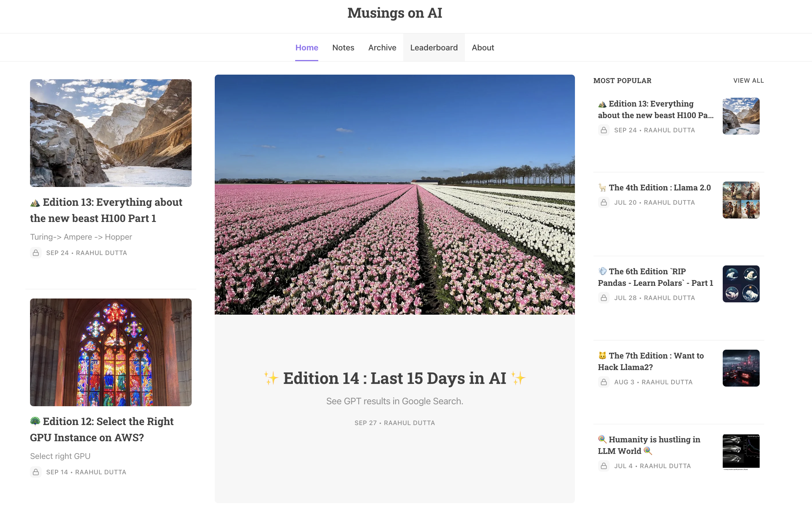Open the About tab

[x=483, y=47]
